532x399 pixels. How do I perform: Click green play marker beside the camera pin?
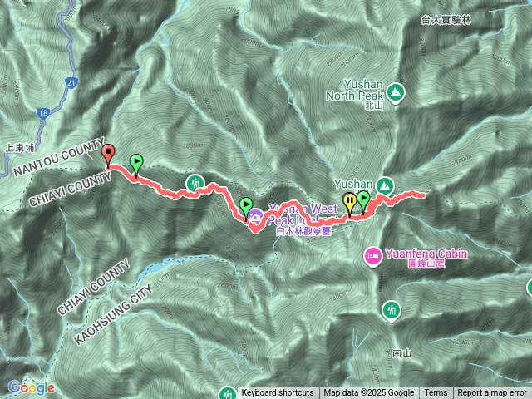pos(246,209)
